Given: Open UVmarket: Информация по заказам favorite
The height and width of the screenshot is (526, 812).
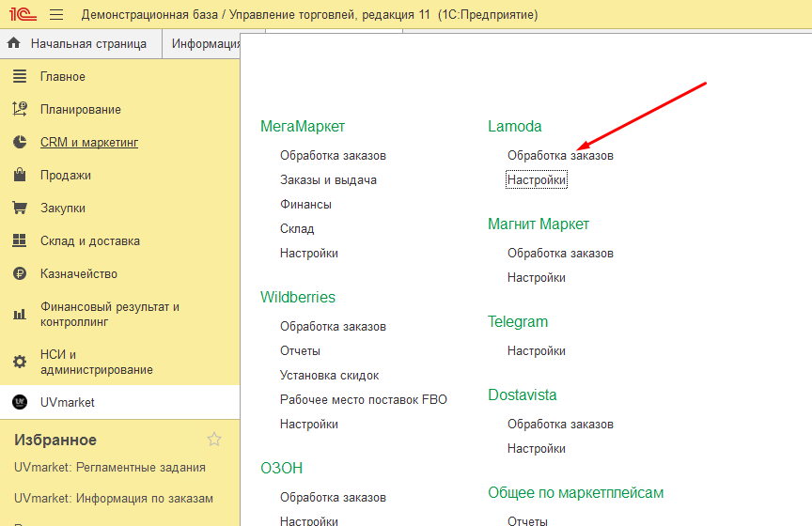Looking at the screenshot, I should coord(114,498).
